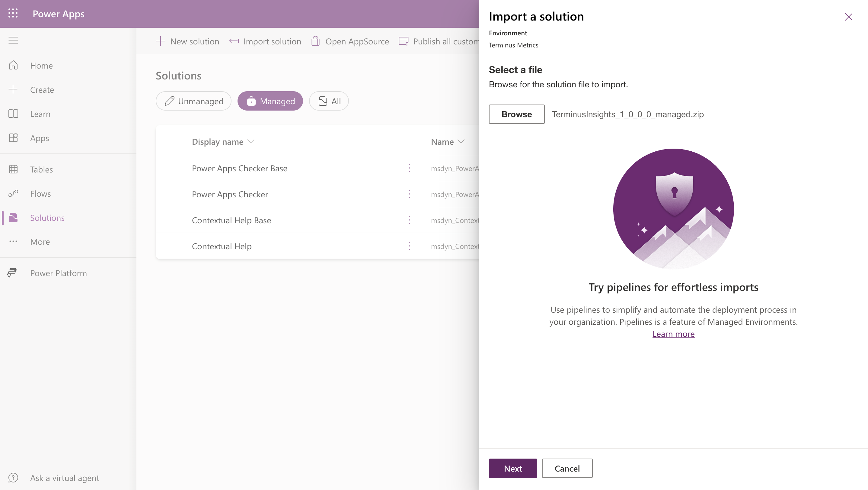The height and width of the screenshot is (490, 868).
Task: Open more options for Power Apps Checker
Action: point(409,194)
